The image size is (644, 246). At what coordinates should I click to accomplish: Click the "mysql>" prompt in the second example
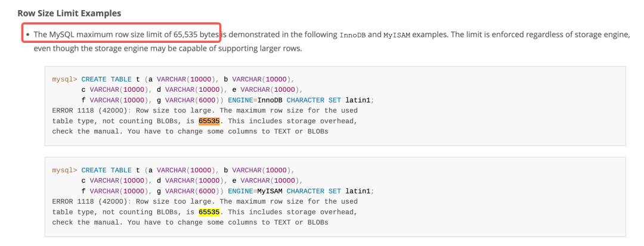[x=64, y=170]
